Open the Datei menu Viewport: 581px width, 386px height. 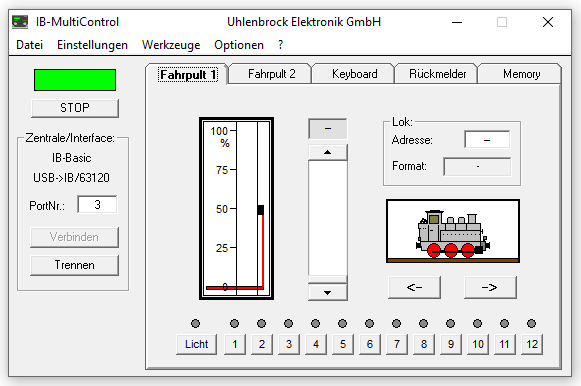click(x=29, y=45)
